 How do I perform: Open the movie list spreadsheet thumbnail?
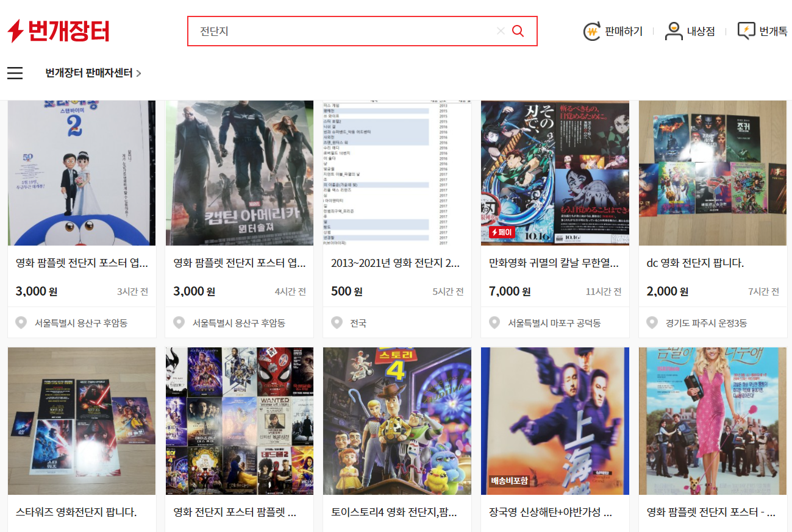[x=397, y=173]
